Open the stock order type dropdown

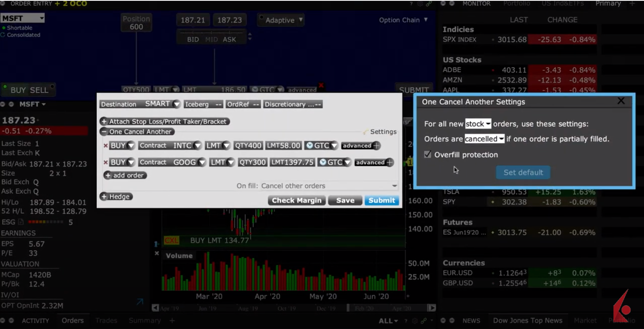point(478,124)
